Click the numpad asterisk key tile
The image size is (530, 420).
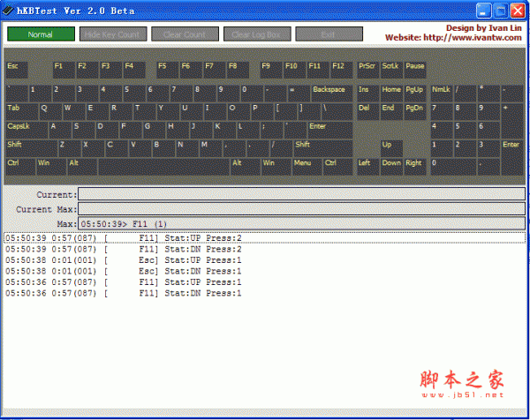488,94
